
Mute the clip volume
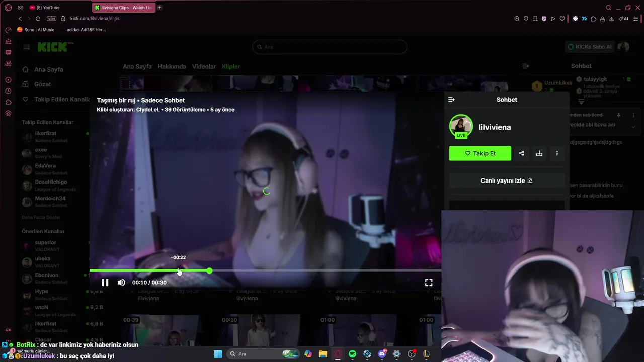(x=121, y=283)
